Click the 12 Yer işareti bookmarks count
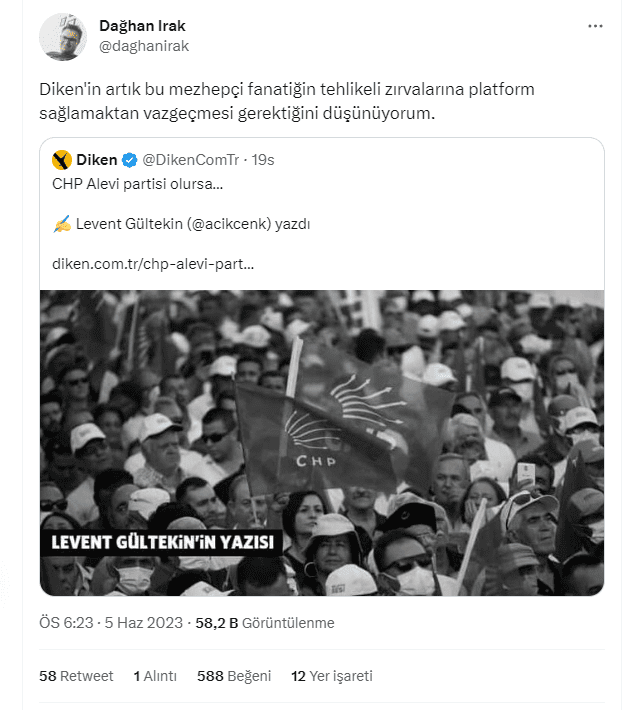The image size is (642, 710). 332,676
